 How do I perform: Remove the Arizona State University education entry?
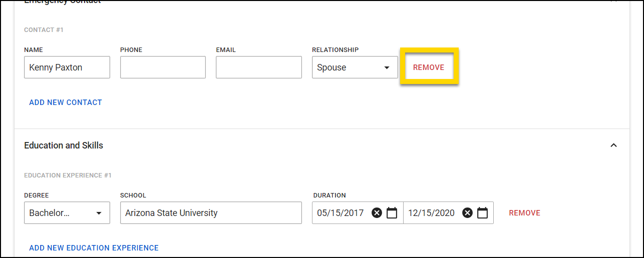524,213
